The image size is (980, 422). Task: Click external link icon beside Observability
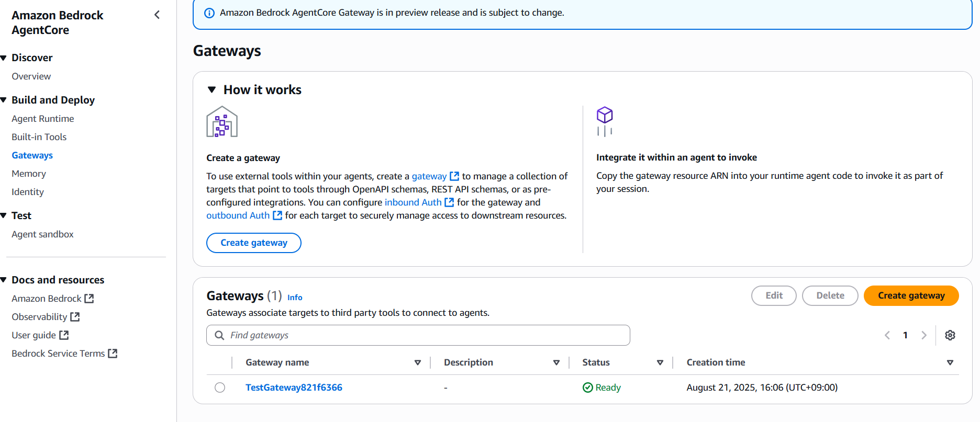[75, 317]
